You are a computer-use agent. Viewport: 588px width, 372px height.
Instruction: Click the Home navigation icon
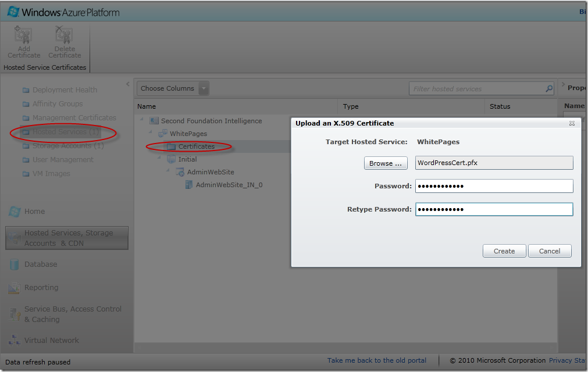tap(15, 212)
